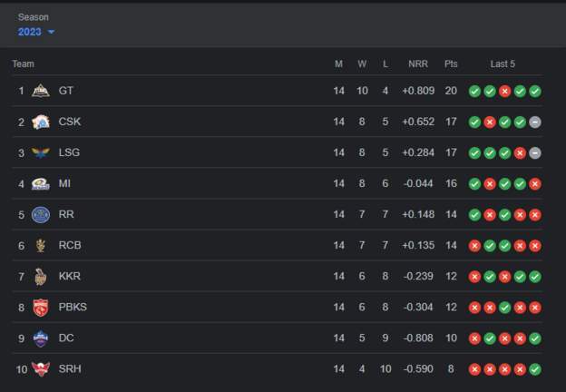Open the PBKS team name link
The height and width of the screenshot is (392, 566).
click(x=73, y=307)
